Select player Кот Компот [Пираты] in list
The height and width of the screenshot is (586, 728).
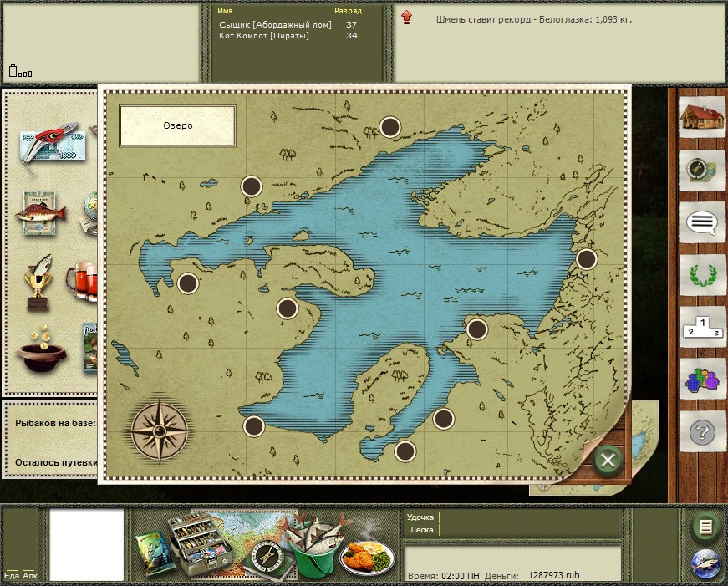coord(263,36)
